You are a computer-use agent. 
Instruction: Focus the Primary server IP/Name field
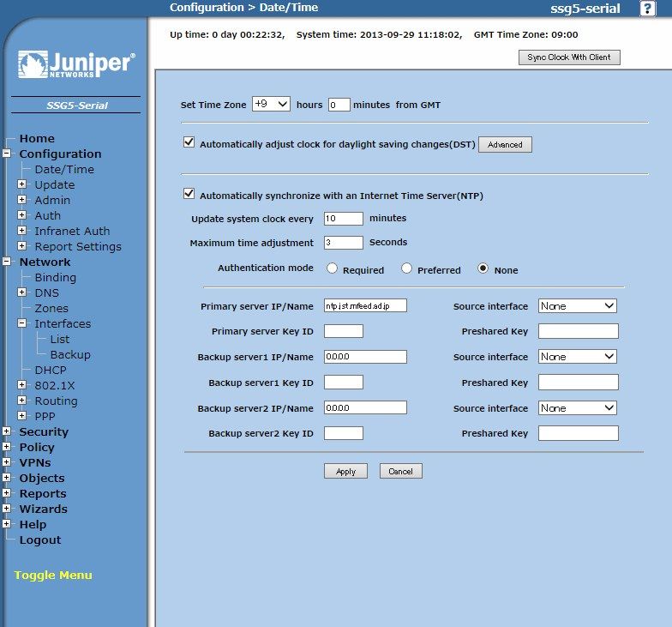point(365,306)
